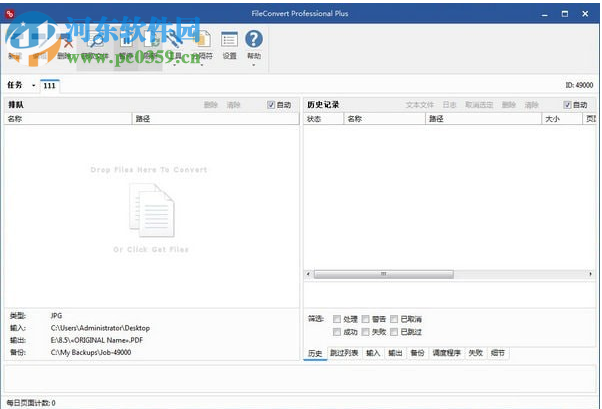Click the Help (帮助) question mark icon

[x=254, y=39]
